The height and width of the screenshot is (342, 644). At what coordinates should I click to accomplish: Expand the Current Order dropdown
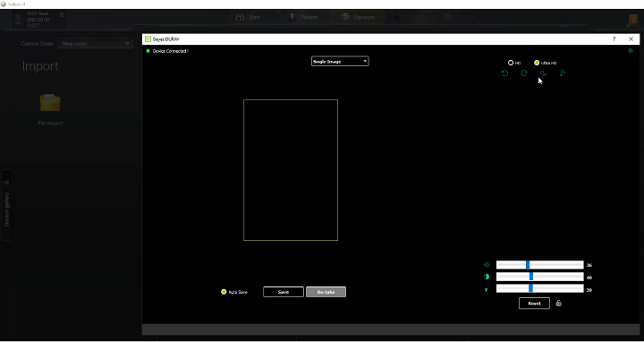[95, 44]
